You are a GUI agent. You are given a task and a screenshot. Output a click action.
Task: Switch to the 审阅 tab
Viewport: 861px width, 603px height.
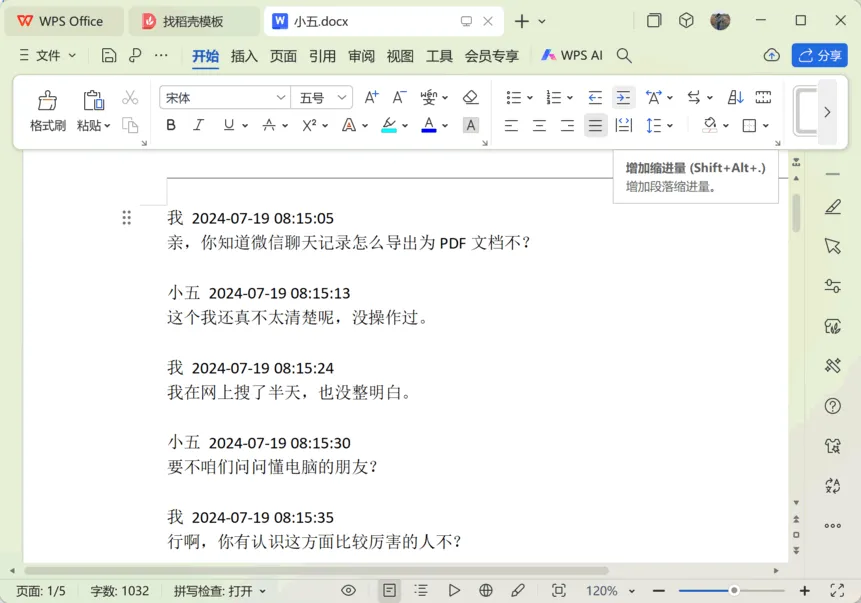(x=361, y=56)
